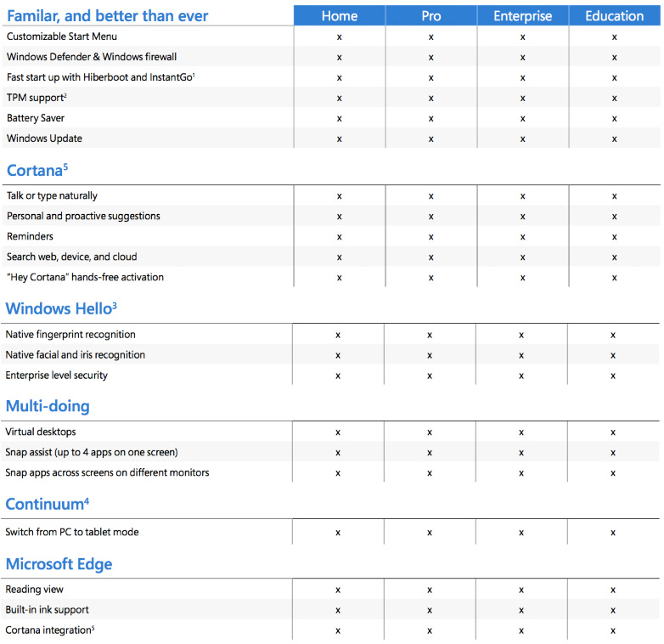The height and width of the screenshot is (644, 664).
Task: Click the Education mark for Reading view
Action: click(x=612, y=590)
